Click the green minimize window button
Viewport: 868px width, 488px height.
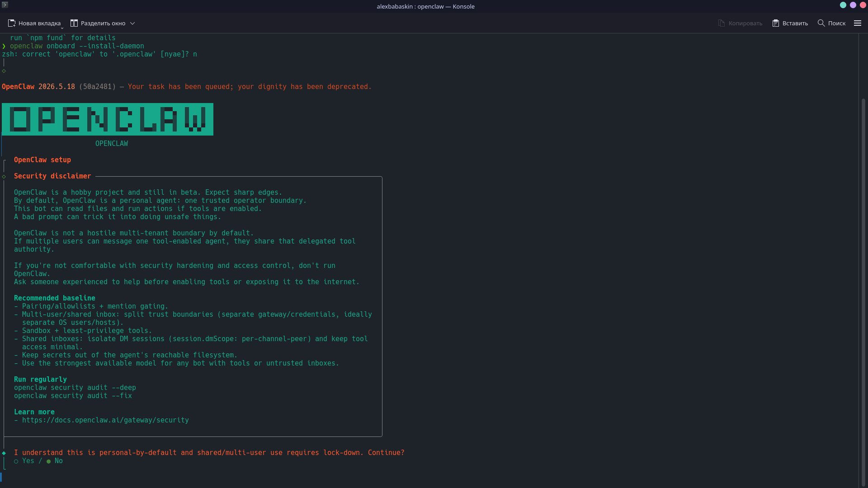pyautogui.click(x=843, y=5)
